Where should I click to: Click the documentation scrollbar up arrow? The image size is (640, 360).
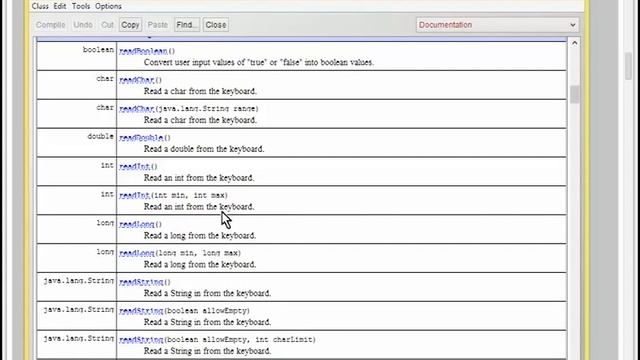pos(575,43)
